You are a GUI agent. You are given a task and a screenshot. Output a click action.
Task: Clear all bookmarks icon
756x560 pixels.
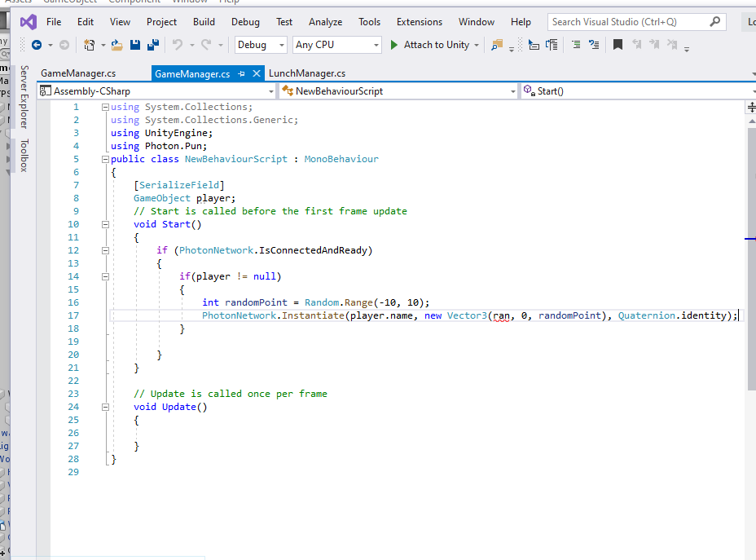(672, 45)
